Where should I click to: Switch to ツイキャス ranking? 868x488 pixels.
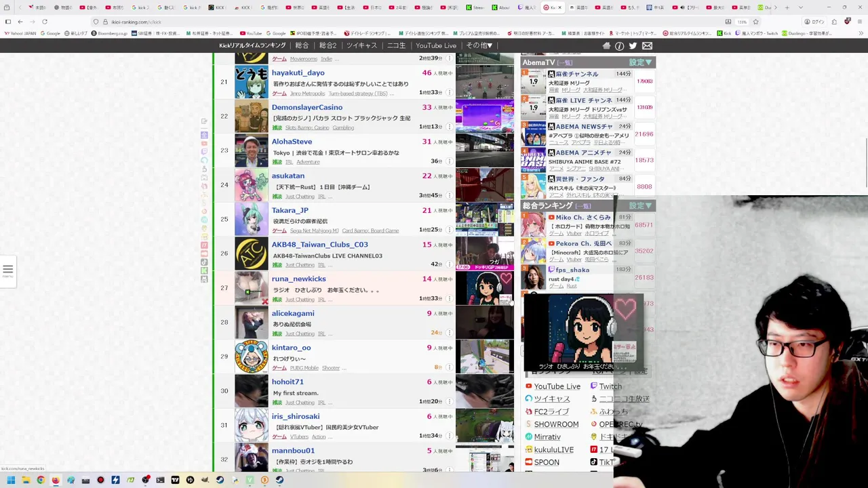click(361, 45)
